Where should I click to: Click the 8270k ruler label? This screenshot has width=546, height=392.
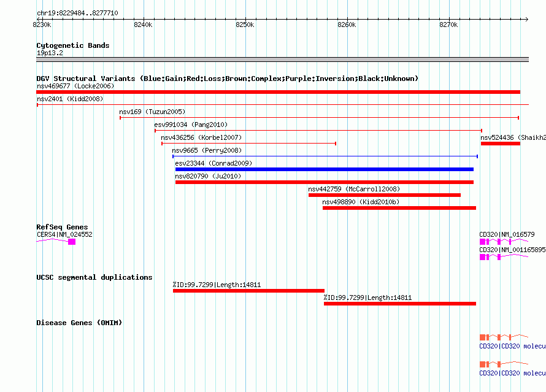(x=448, y=25)
